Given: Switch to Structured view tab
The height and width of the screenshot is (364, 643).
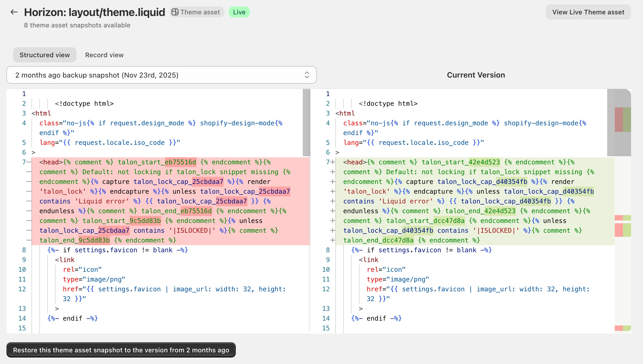Looking at the screenshot, I should point(44,55).
